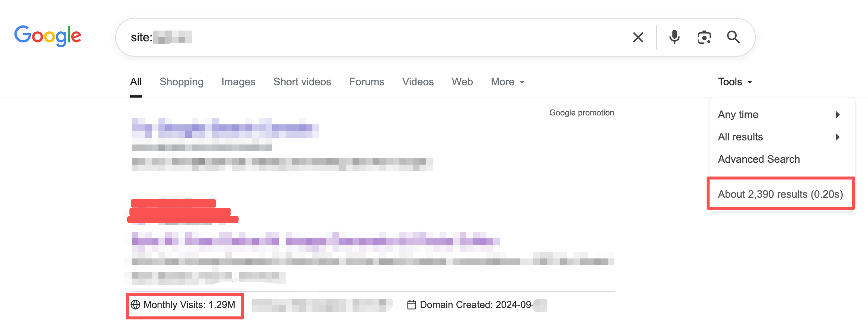Click the About 2,390 results text

780,194
